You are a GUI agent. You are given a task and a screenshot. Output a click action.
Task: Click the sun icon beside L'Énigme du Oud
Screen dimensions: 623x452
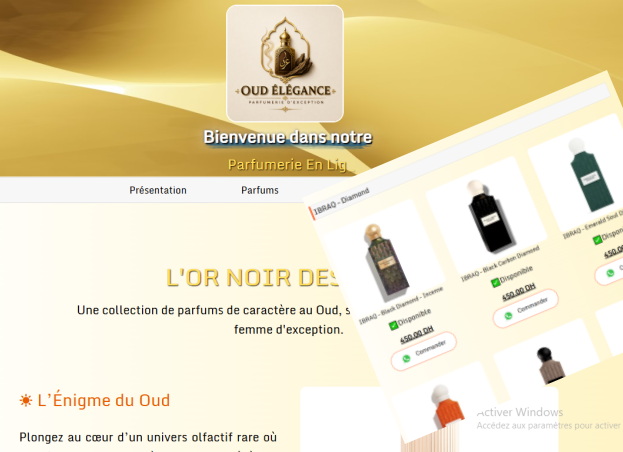click(26, 400)
